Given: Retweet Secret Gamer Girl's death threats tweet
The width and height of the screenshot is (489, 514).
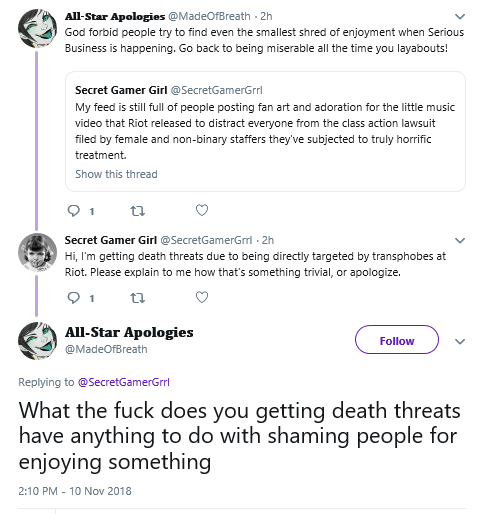Looking at the screenshot, I should click(x=137, y=298).
